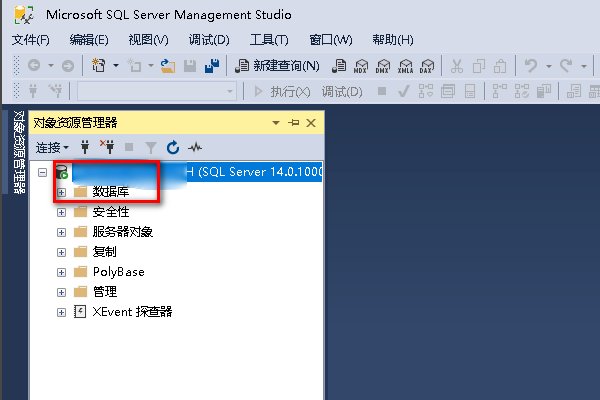Click the 新建查询(N) button

[x=277, y=66]
